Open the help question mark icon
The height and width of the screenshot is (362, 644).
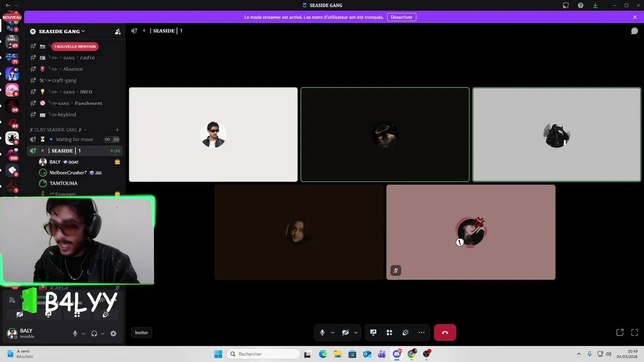click(581, 5)
